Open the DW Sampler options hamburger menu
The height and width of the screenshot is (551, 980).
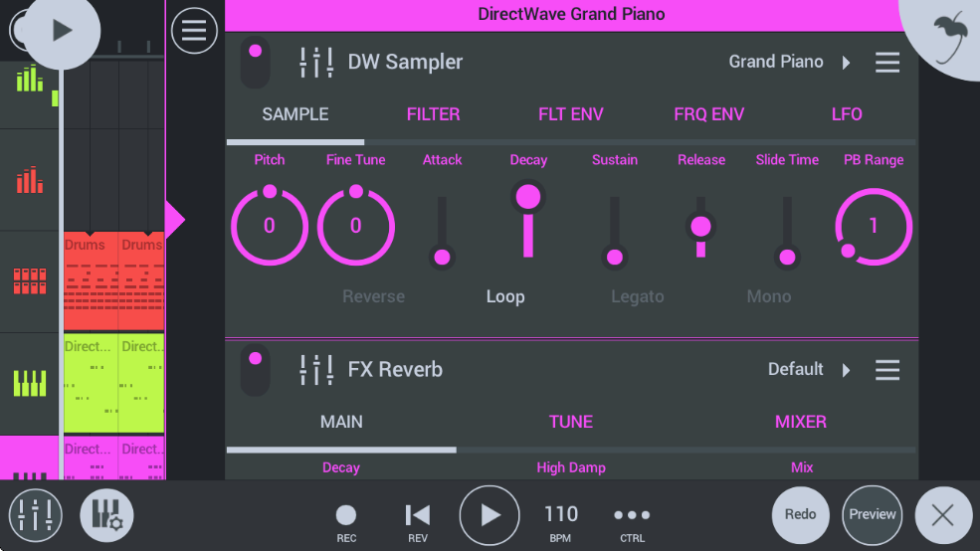886,62
